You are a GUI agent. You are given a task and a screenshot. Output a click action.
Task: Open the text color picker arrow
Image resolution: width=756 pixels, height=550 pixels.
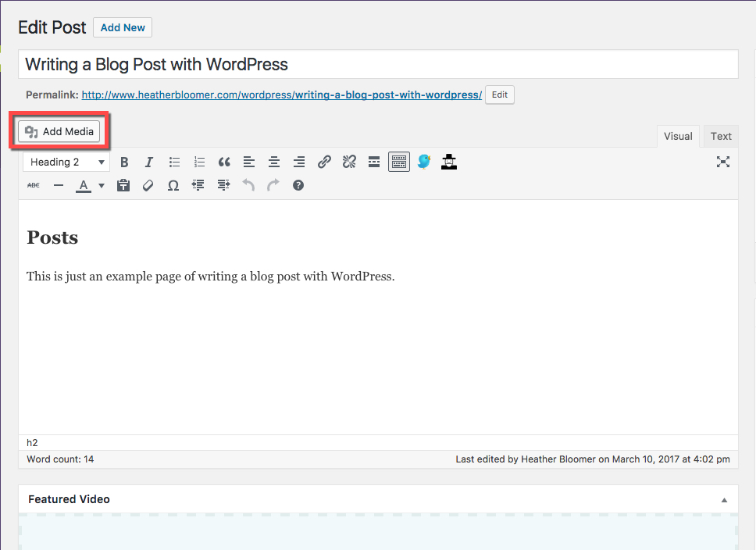tap(102, 185)
